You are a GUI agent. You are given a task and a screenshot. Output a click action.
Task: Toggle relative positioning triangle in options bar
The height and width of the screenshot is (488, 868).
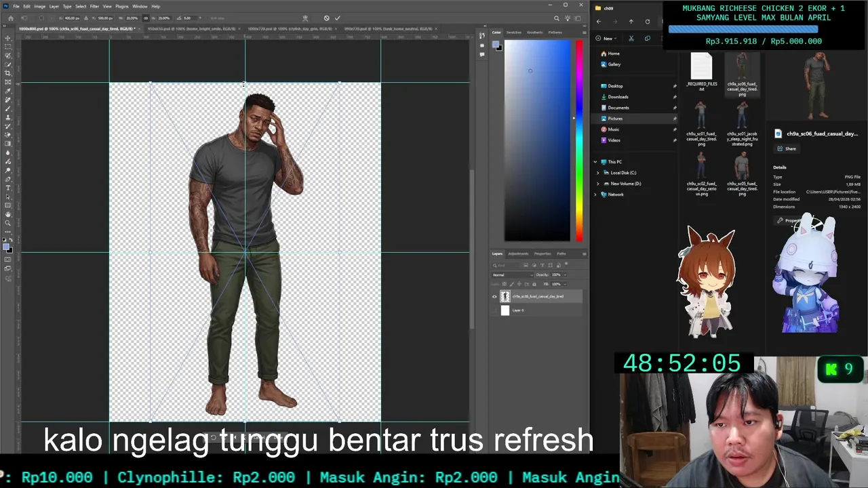point(86,18)
